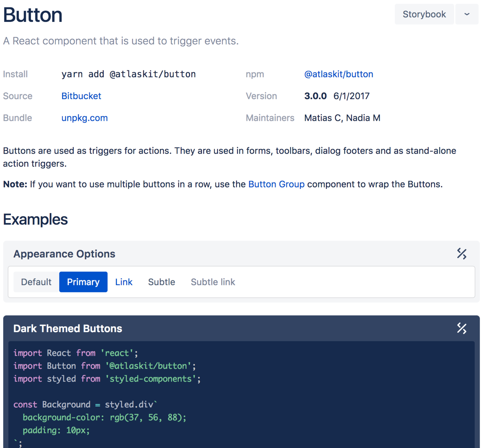Click the Dark Themed Buttons heading
Viewport: 485px width, 448px height.
click(x=68, y=329)
